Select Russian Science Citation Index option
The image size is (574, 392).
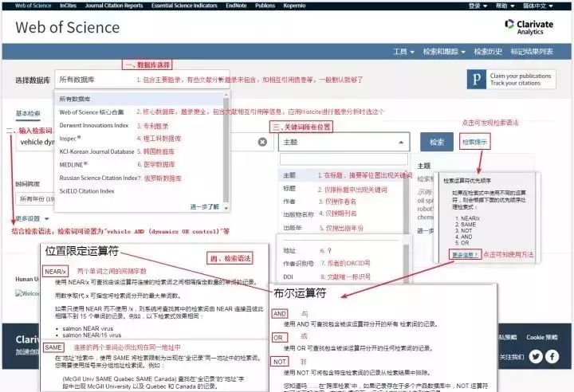coord(98,178)
